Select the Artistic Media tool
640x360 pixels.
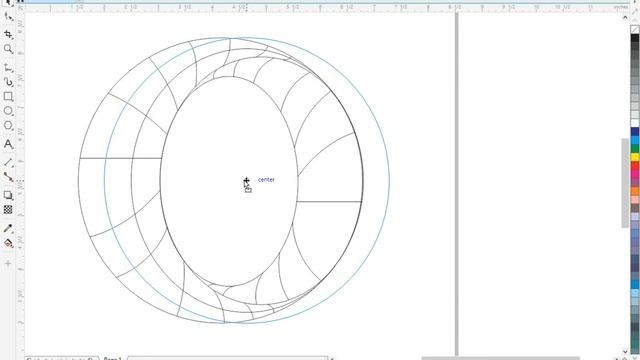tap(8, 82)
